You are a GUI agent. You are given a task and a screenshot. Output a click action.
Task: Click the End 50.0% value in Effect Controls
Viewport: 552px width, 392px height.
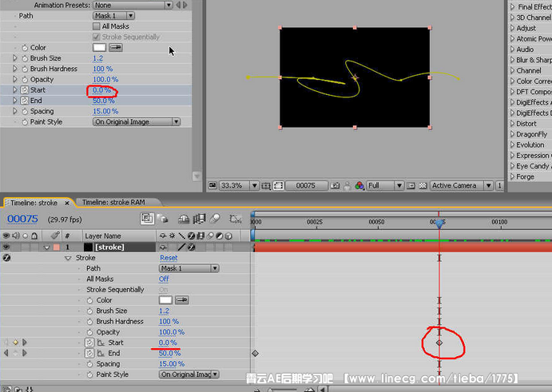point(104,101)
